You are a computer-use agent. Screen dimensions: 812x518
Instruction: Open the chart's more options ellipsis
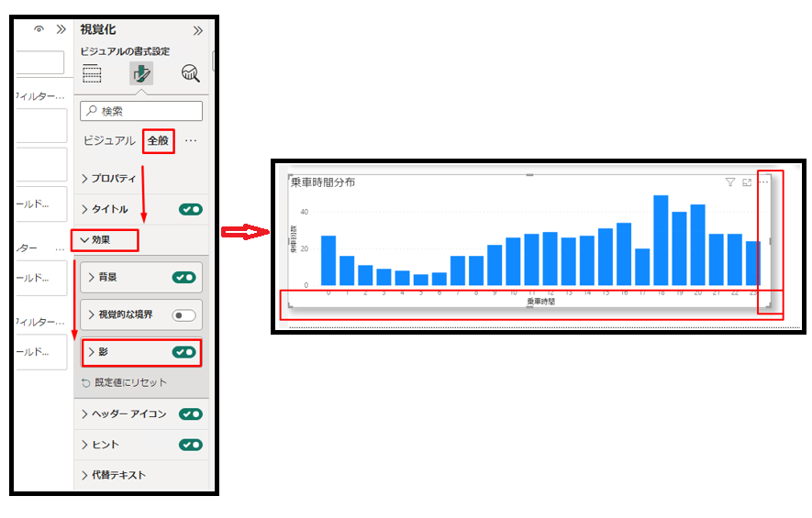[x=764, y=182]
